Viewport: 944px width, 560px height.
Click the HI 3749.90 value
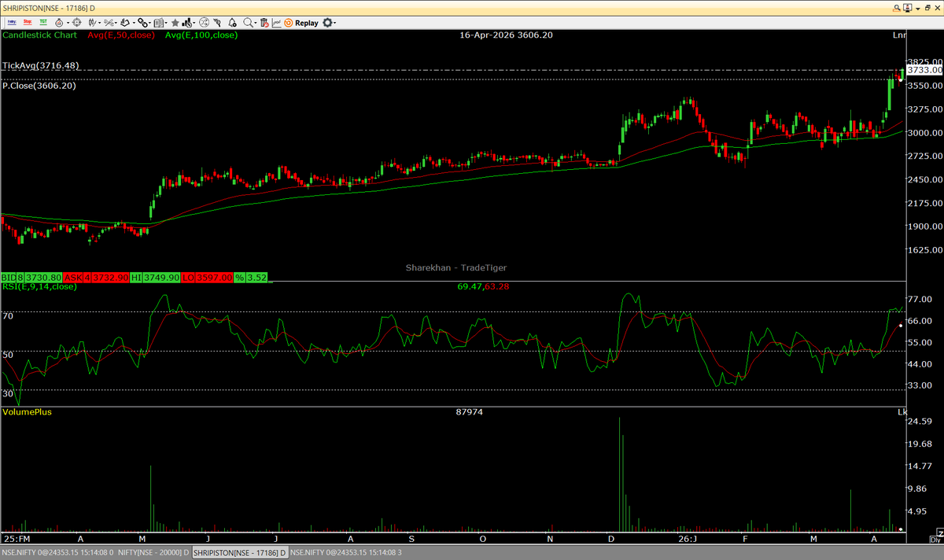[x=161, y=277]
